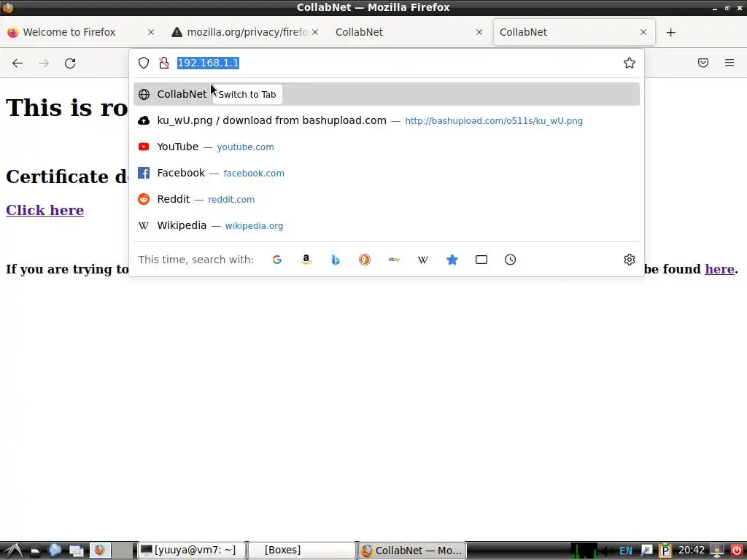Search this time with Amazon icon
Screen dimensions: 747x560
click(306, 260)
